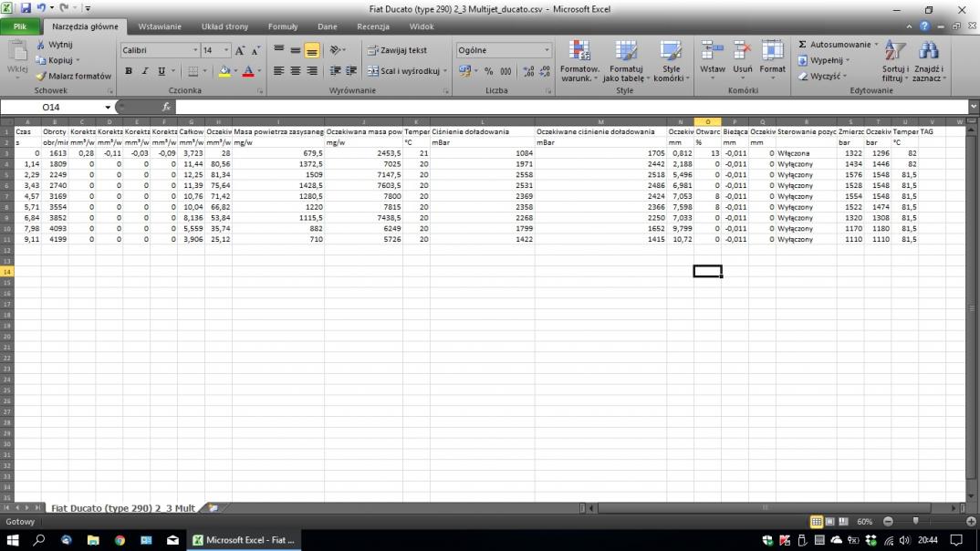This screenshot has width=980, height=551.
Task: Click the zoom slider handle in status bar
Action: tap(915, 521)
